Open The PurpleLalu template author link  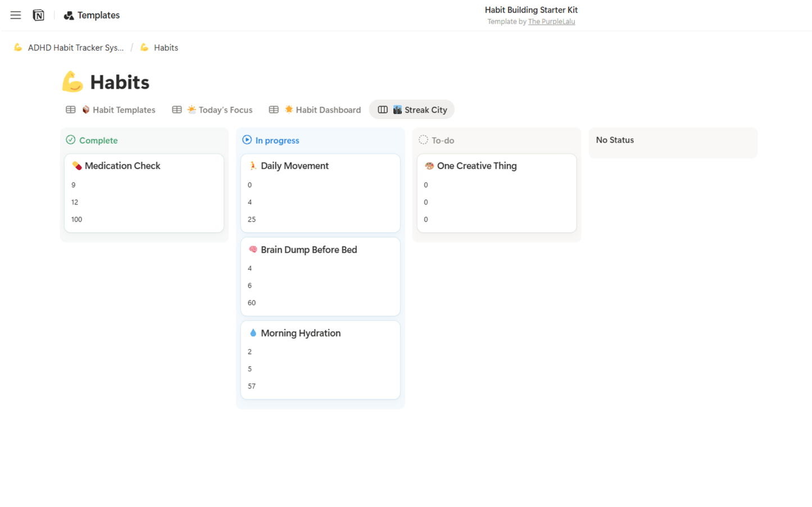pos(551,21)
